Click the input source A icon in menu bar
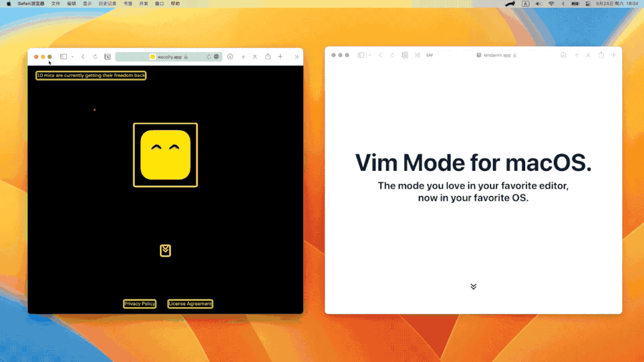The height and width of the screenshot is (362, 644). [x=525, y=4]
